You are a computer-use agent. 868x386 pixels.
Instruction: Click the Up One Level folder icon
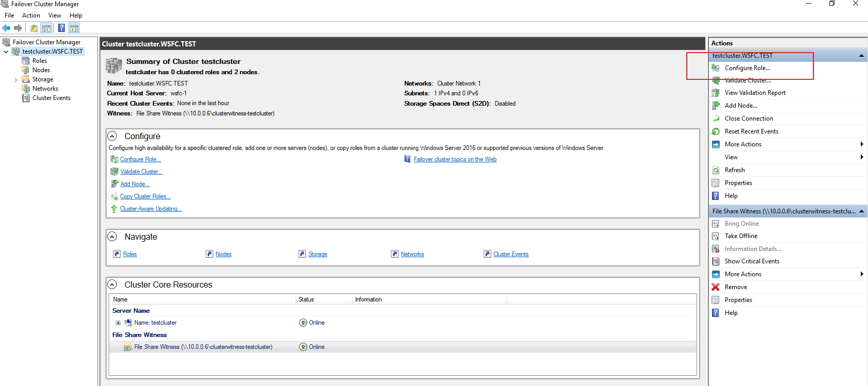click(34, 28)
